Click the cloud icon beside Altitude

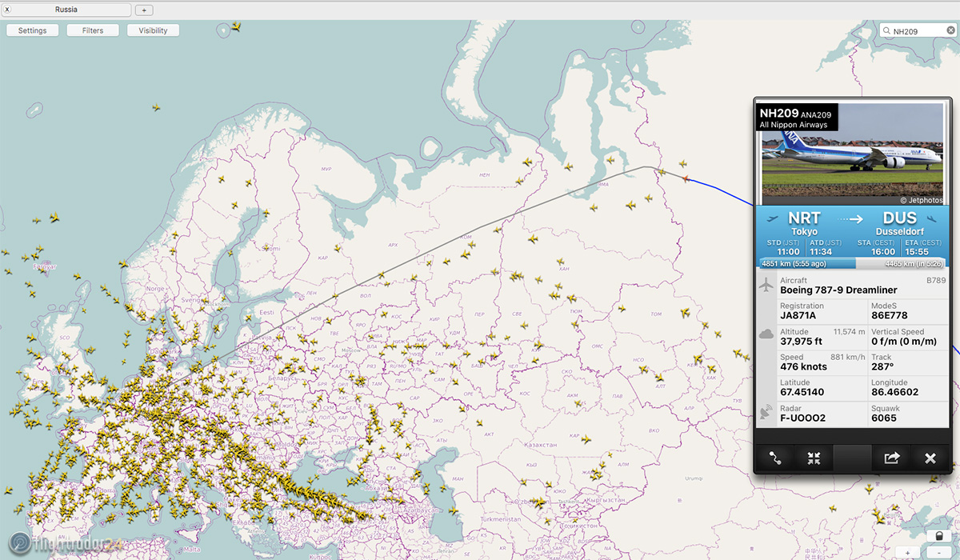(766, 334)
